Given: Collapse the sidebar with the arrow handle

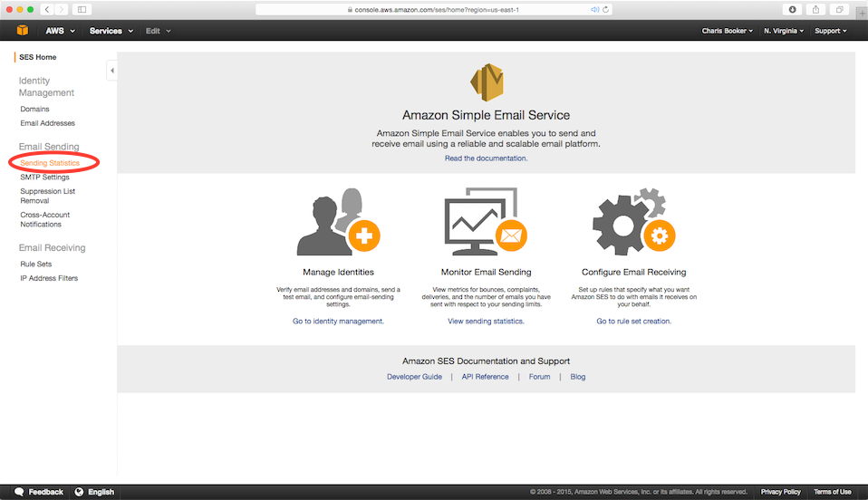Looking at the screenshot, I should [x=111, y=71].
